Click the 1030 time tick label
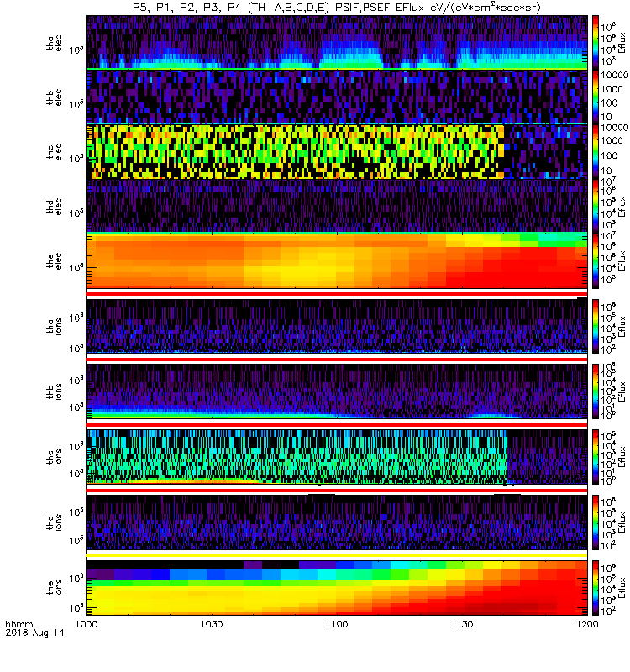630x672 pixels. tap(212, 624)
